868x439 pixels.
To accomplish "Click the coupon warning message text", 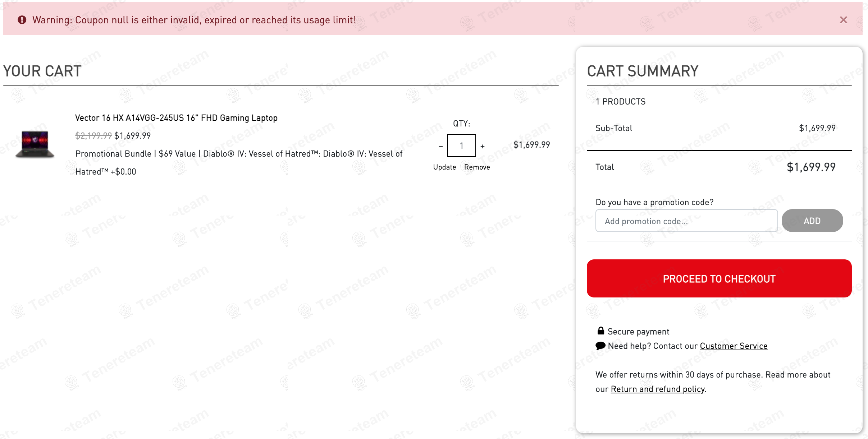I will point(194,20).
